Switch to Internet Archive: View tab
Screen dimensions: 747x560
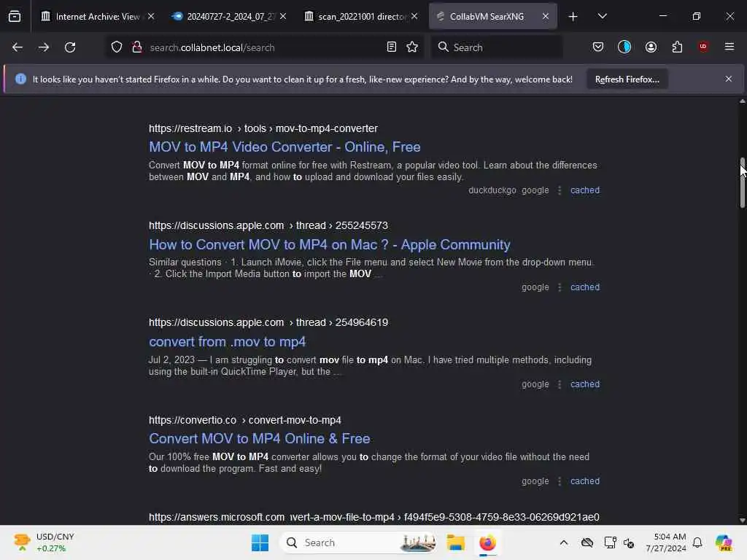click(x=98, y=17)
